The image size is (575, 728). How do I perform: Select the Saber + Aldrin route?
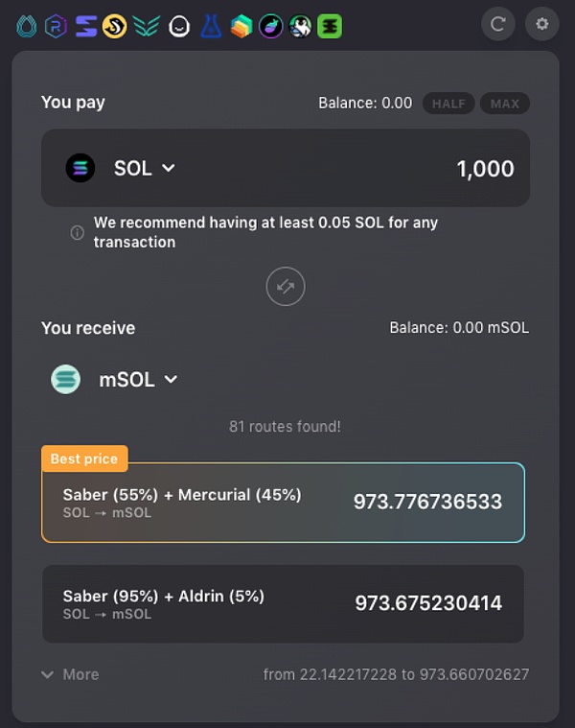pyautogui.click(x=284, y=603)
